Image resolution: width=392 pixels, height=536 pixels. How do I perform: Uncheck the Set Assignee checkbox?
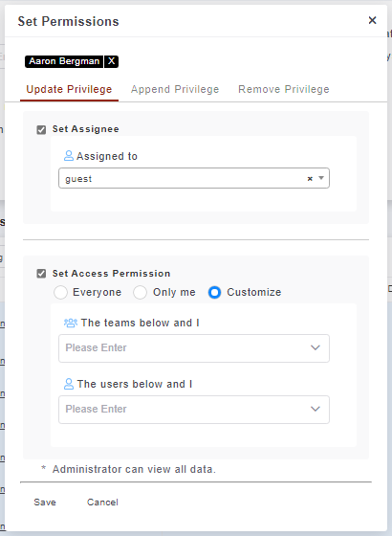41,129
